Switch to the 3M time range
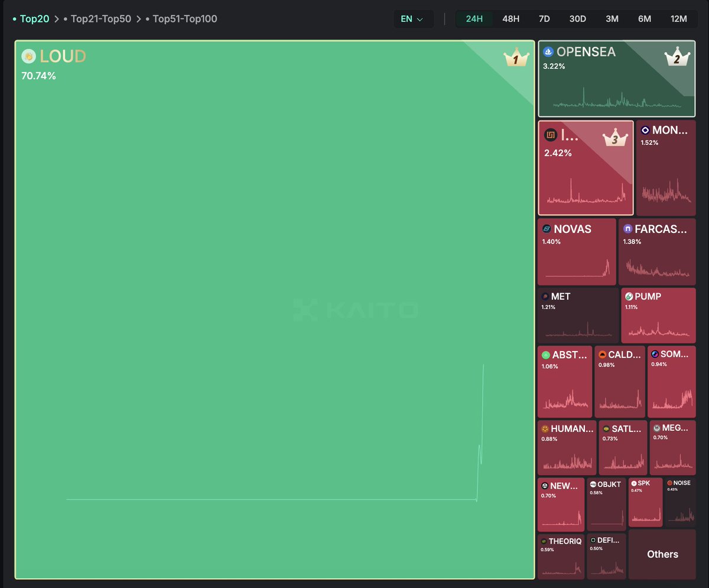The image size is (709, 588). [x=612, y=19]
